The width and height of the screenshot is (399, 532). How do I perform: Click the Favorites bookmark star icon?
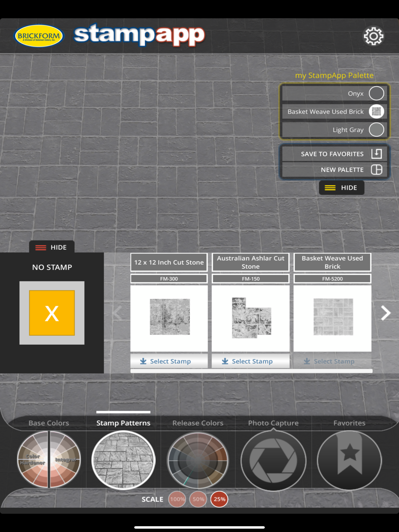(x=350, y=460)
